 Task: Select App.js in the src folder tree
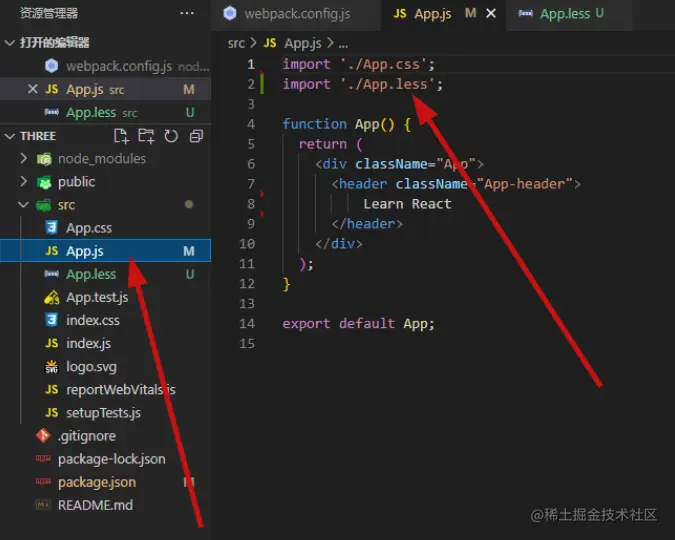105,251
